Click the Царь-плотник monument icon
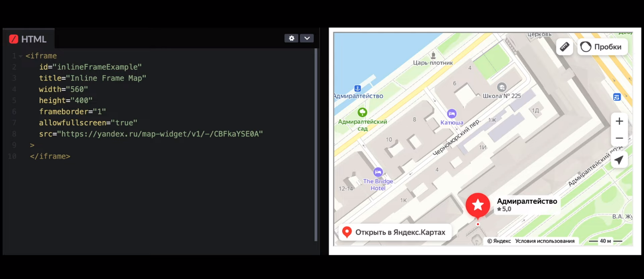Image resolution: width=644 pixels, height=279 pixels. 433,55
